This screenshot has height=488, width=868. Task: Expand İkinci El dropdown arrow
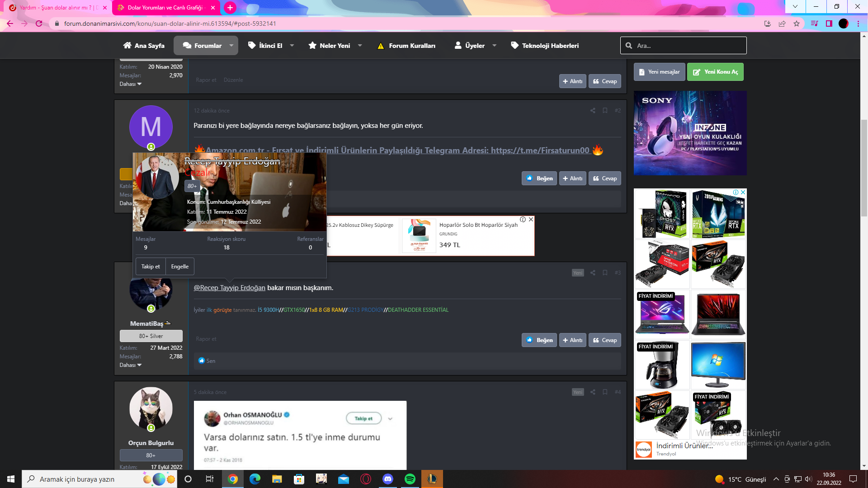click(292, 46)
